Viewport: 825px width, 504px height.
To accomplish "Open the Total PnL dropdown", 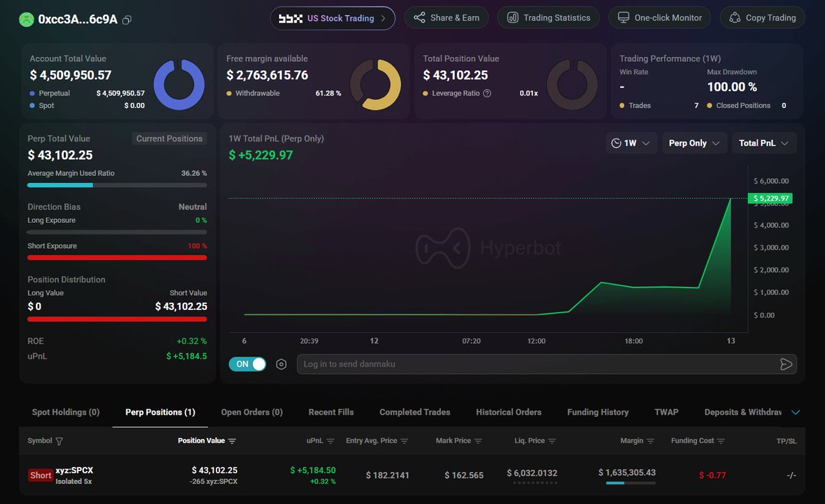I will tap(764, 143).
